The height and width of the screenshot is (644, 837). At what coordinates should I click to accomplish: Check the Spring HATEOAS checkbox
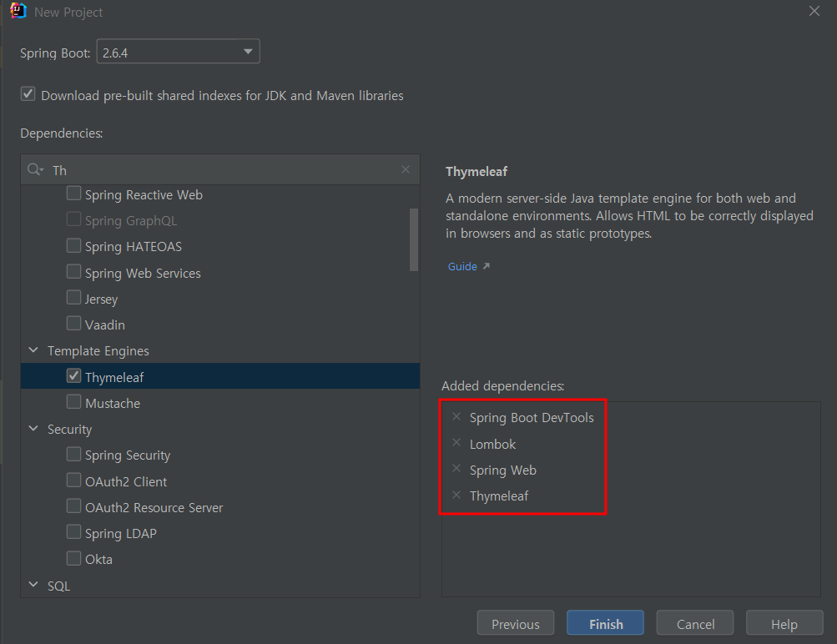[73, 245]
